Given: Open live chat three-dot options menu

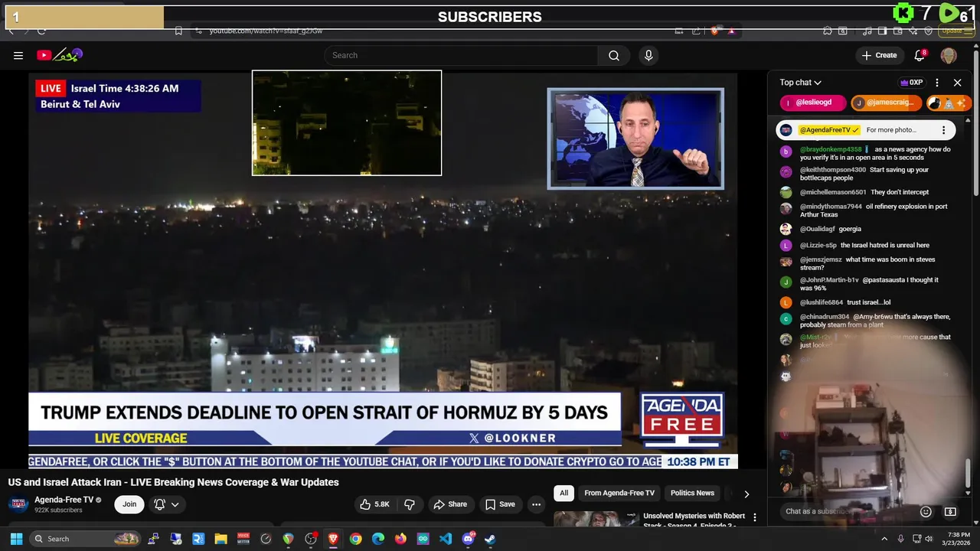Looking at the screenshot, I should [x=936, y=83].
